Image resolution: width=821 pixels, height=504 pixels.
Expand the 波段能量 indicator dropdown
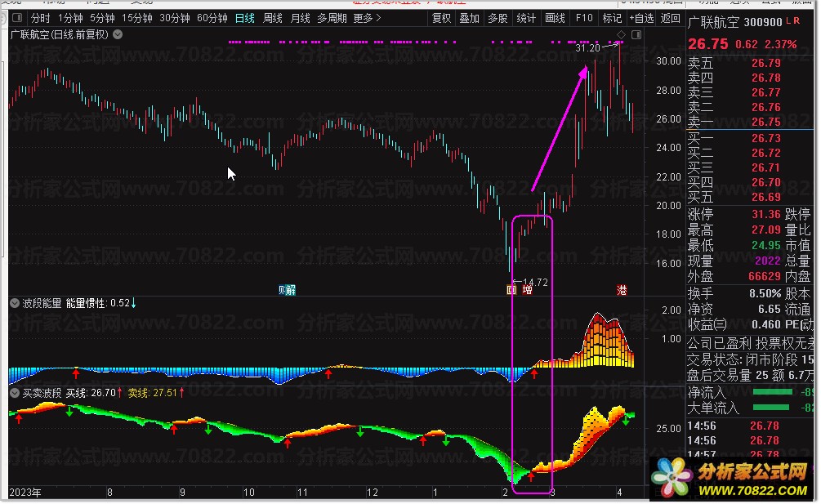tap(15, 303)
